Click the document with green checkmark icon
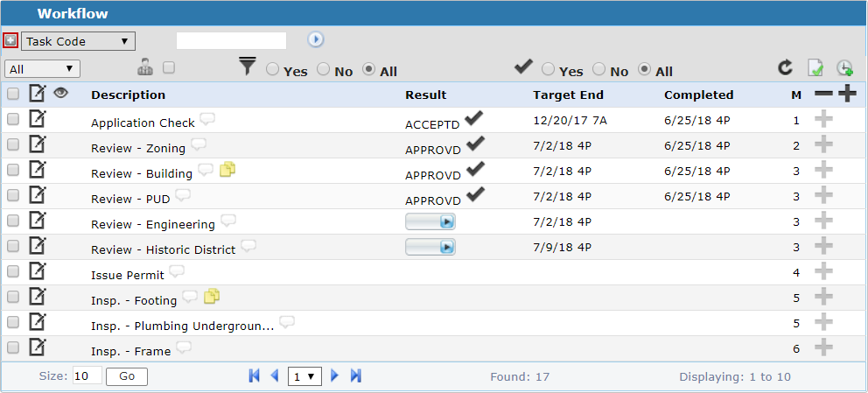Image resolution: width=868 pixels, height=393 pixels. click(815, 68)
